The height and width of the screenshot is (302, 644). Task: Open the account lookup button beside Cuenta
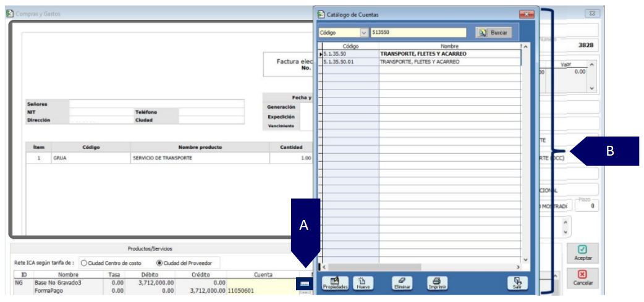[x=305, y=283]
